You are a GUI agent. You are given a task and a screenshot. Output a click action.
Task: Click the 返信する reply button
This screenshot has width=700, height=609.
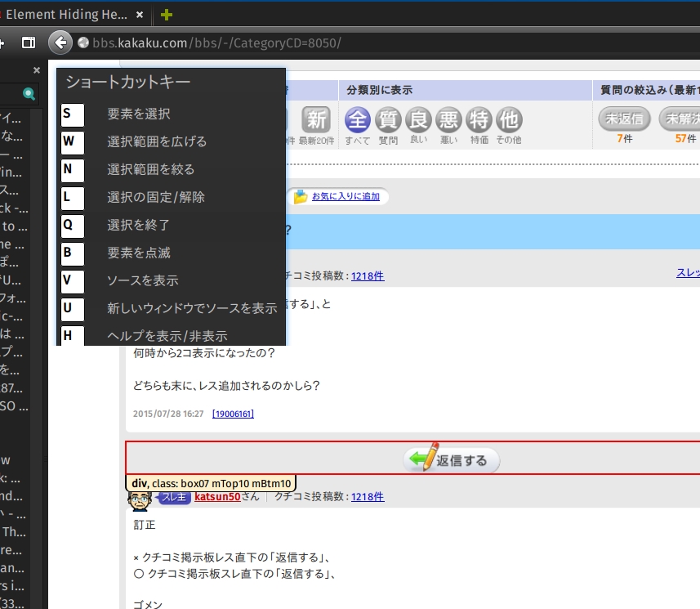tap(452, 459)
